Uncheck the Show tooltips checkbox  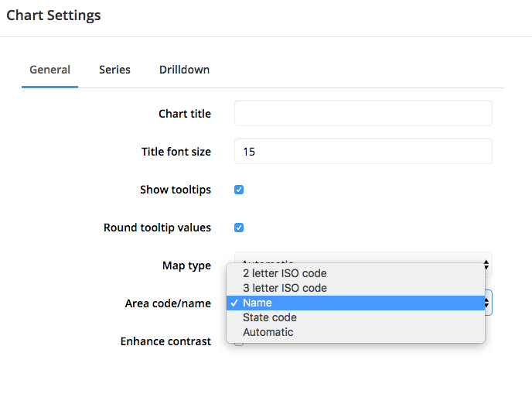(x=239, y=190)
